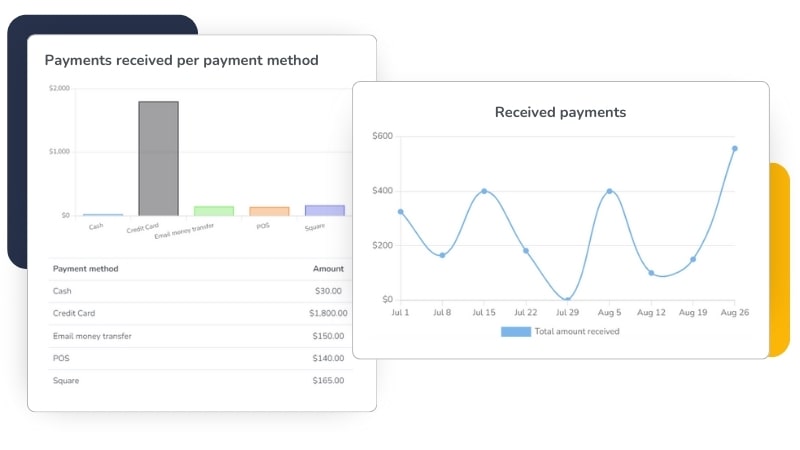The image size is (800, 450).
Task: Click the Square $165.00 amount cell
Action: click(327, 380)
